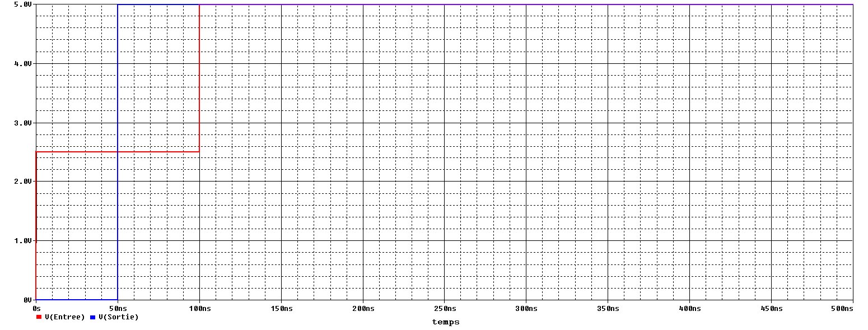The width and height of the screenshot is (868, 330).
Task: Select the blue V(Sortie) legend marker
Action: point(92,317)
